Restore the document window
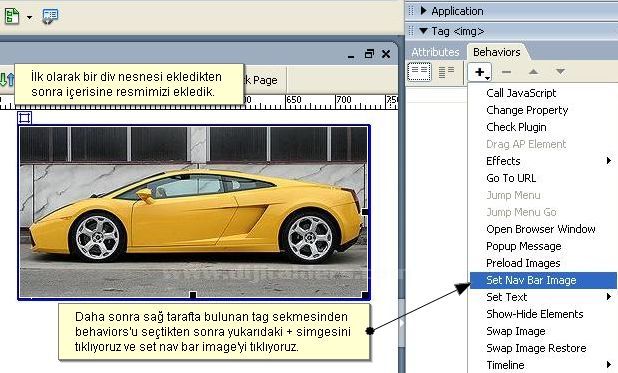 click(x=369, y=54)
